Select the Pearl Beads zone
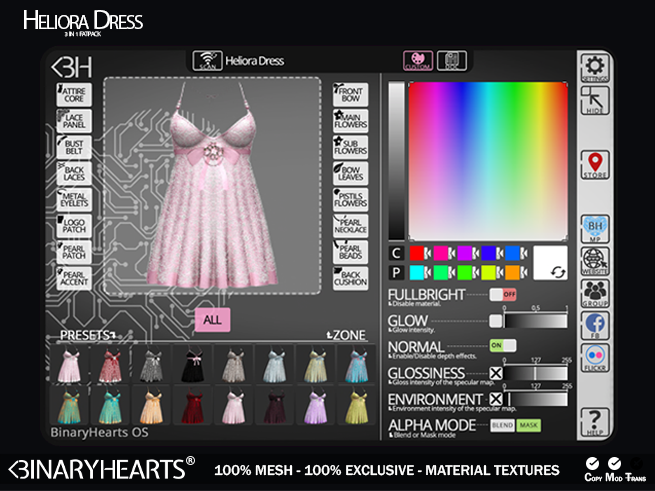Image resolution: width=655 pixels, height=491 pixels. (350, 252)
